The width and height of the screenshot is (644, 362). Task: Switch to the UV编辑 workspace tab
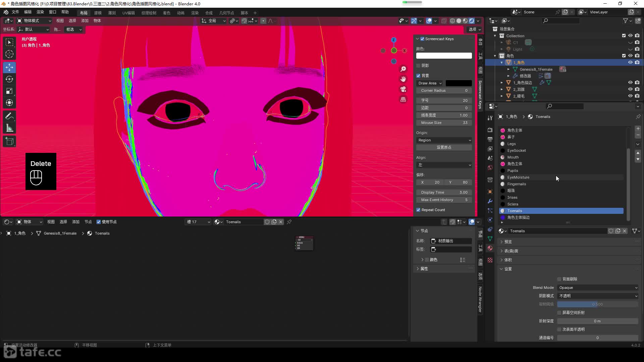click(x=128, y=13)
